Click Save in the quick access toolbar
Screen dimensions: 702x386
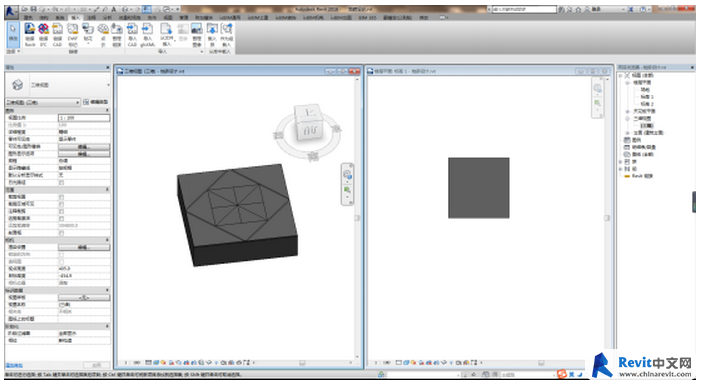(34, 9)
